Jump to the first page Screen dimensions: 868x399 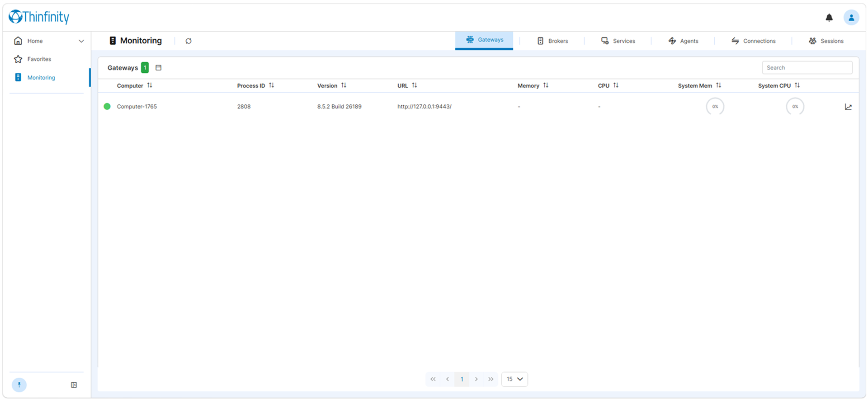[433, 379]
